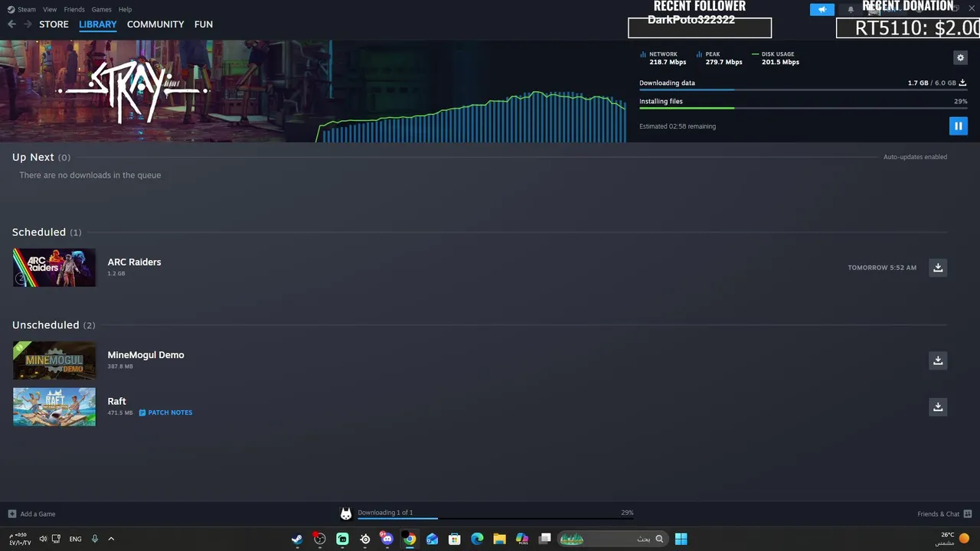980x551 pixels.
Task: Open the View menu
Action: (50, 9)
